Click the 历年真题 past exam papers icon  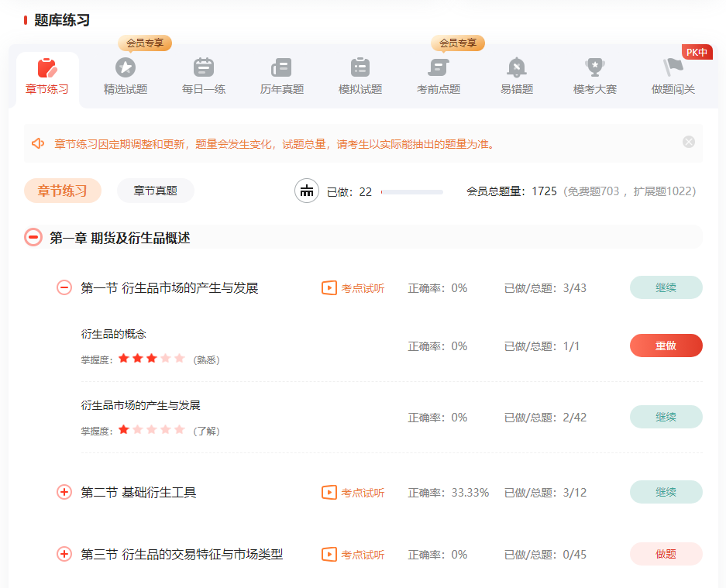(281, 74)
